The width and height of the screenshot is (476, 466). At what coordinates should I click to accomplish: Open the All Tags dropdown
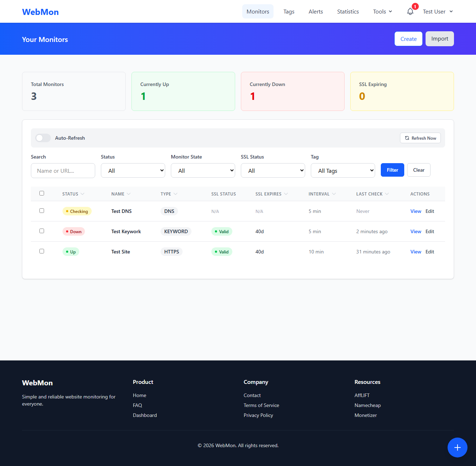(x=343, y=170)
